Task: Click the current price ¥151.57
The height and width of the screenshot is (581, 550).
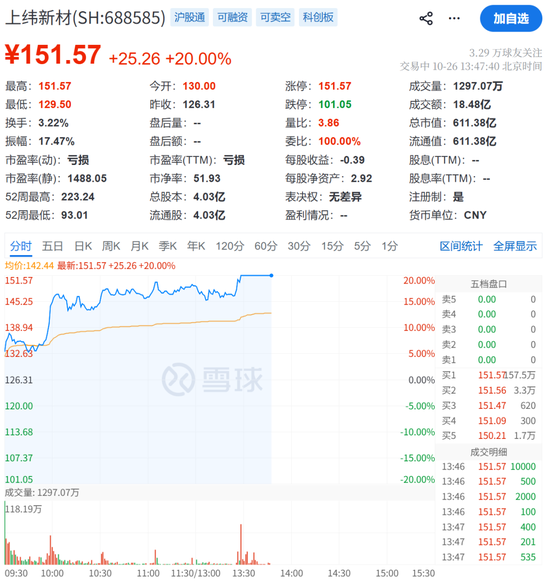Action: point(53,55)
